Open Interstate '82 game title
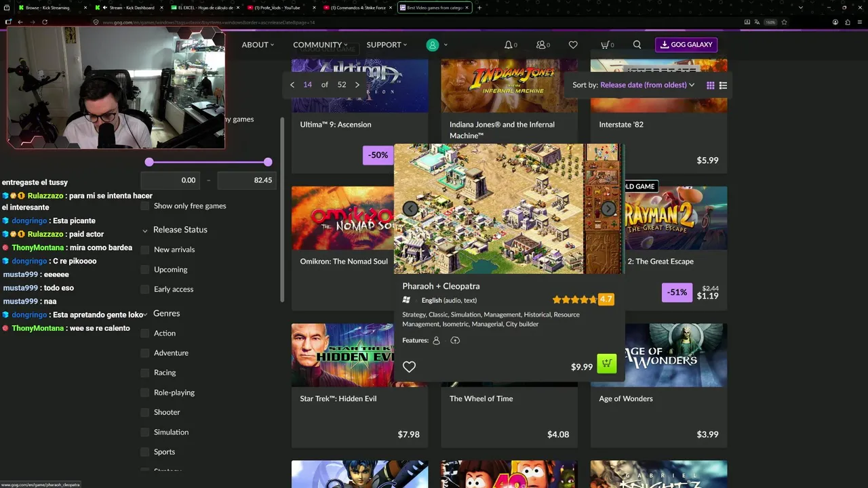This screenshot has height=488, width=868. [621, 125]
